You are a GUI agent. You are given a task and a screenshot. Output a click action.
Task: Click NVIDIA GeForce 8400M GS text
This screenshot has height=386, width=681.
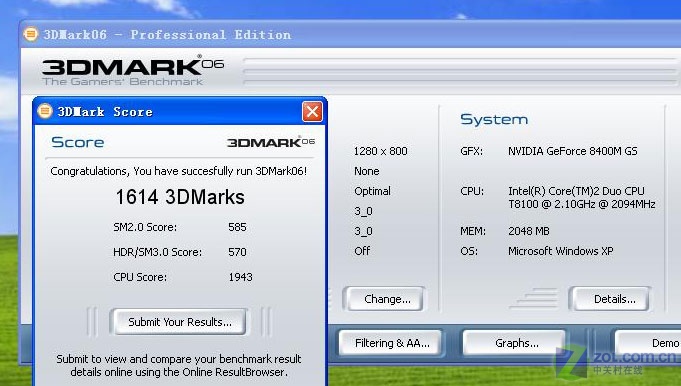point(572,151)
